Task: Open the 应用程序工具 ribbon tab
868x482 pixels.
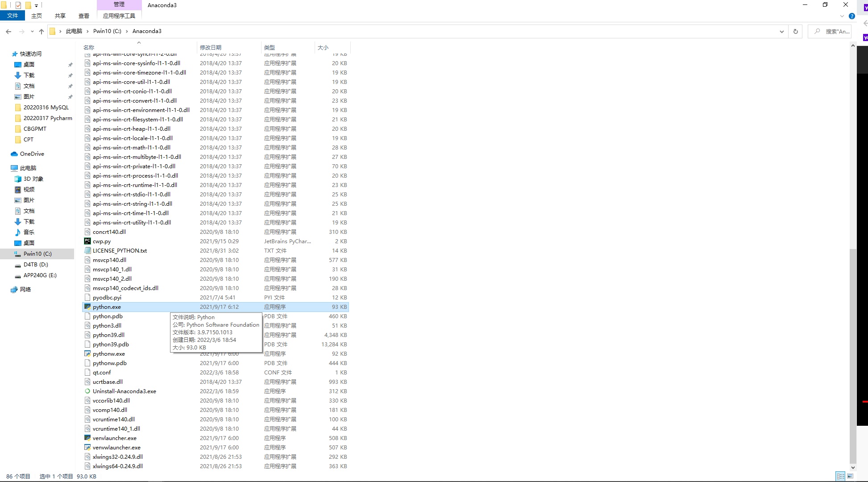Action: [x=119, y=16]
